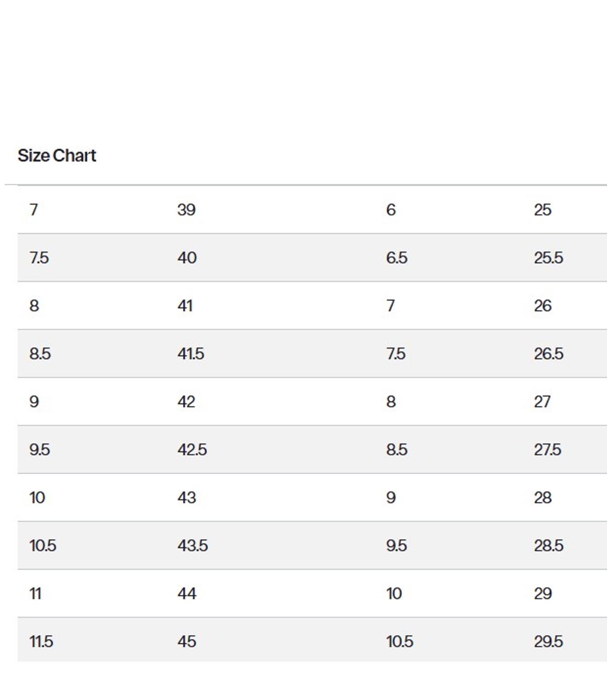Viewport: 607px width, 700px height.
Task: Select the cell with value 25
Action: (x=543, y=210)
